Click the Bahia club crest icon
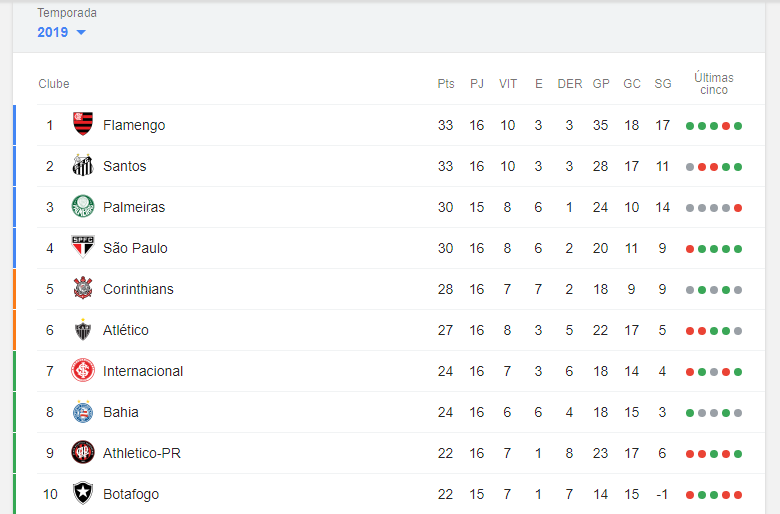 point(83,411)
